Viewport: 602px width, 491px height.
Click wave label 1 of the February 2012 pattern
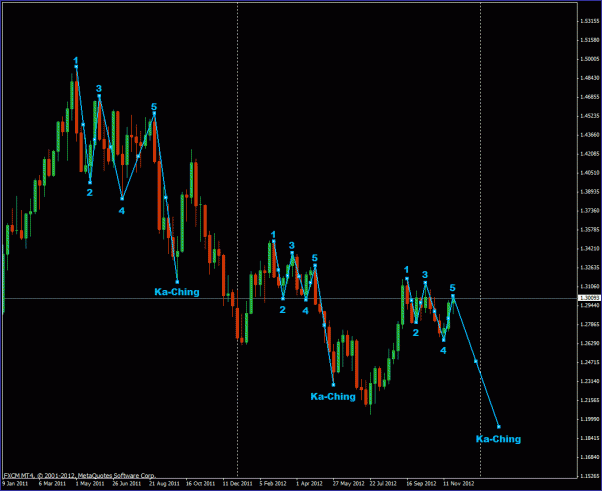coord(273,234)
